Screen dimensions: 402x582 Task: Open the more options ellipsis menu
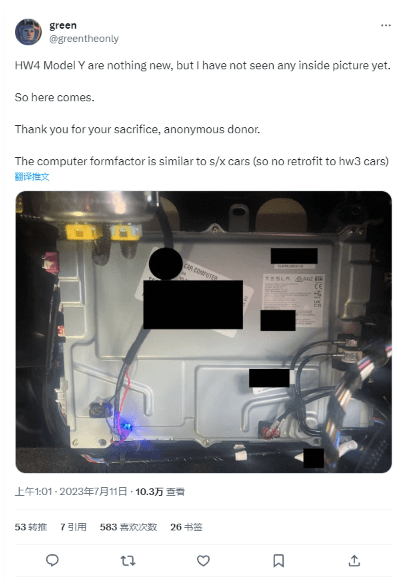386,26
